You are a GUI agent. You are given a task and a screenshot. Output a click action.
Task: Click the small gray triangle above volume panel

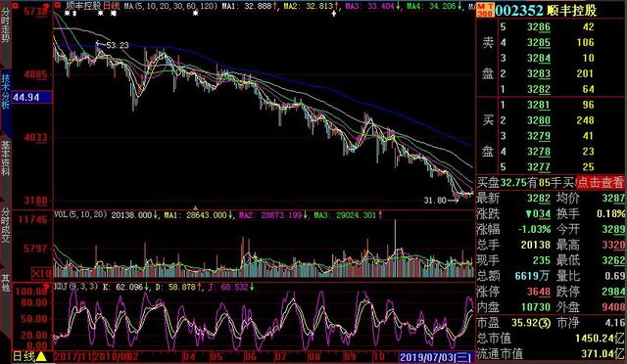195,207
